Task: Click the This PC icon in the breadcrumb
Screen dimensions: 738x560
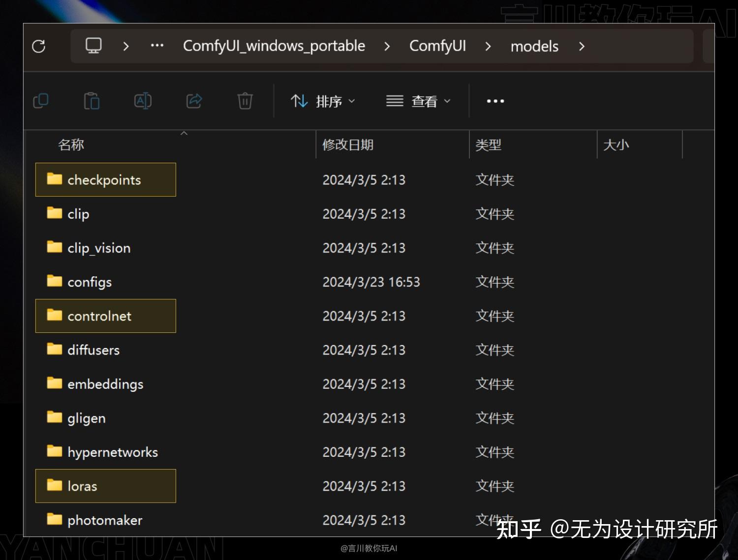Action: click(93, 46)
